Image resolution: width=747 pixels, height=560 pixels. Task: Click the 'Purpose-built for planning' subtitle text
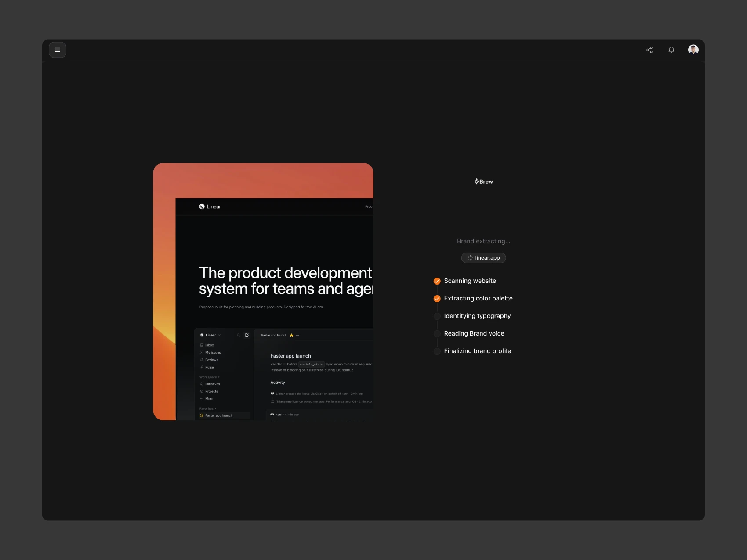coord(261,307)
